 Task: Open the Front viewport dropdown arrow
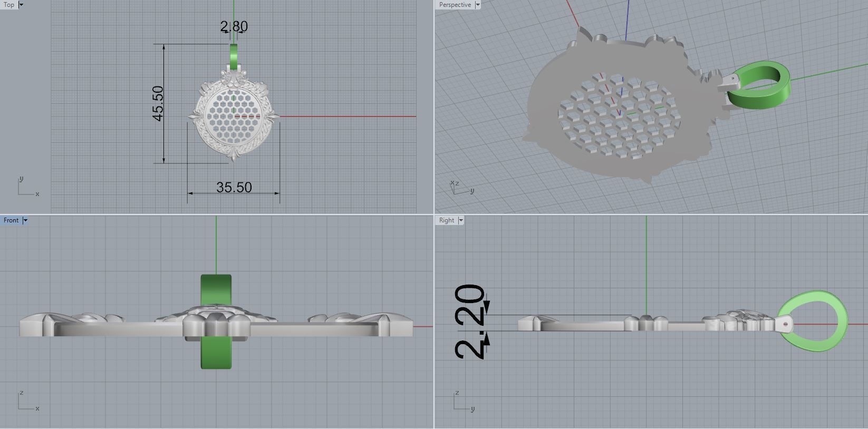click(x=25, y=220)
